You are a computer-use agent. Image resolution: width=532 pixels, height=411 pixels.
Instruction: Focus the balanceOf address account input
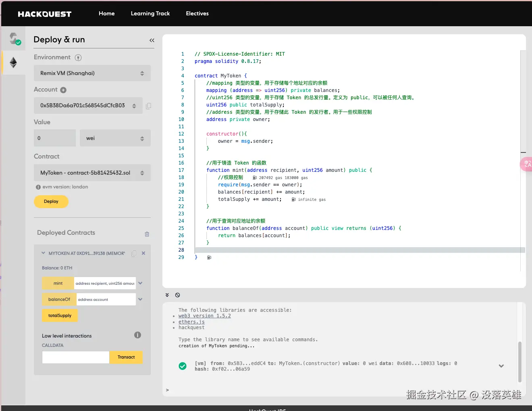tap(106, 299)
